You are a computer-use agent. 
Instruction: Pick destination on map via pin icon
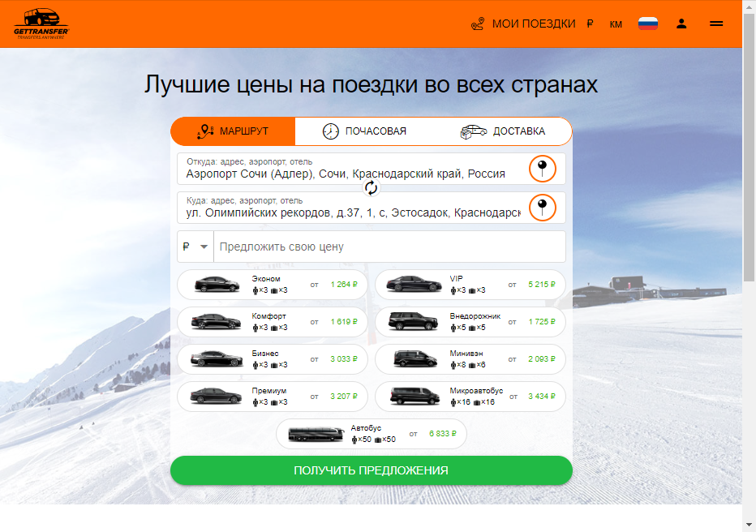[x=543, y=208]
